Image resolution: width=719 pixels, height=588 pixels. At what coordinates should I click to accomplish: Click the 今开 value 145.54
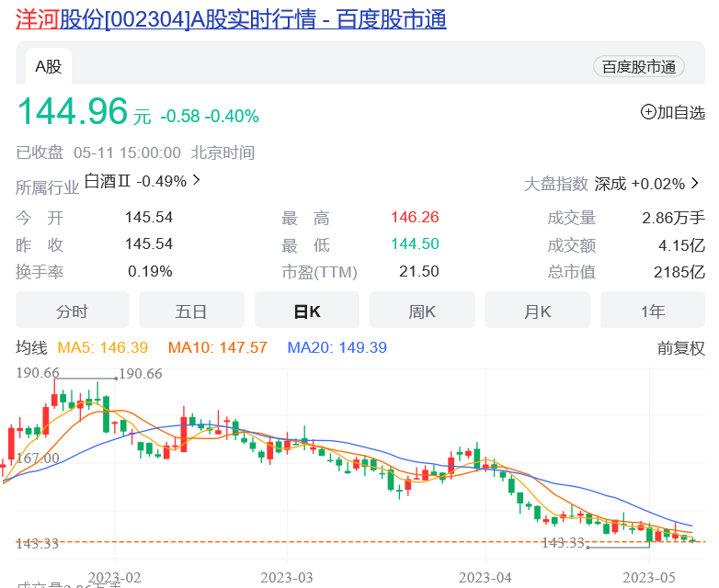(149, 217)
